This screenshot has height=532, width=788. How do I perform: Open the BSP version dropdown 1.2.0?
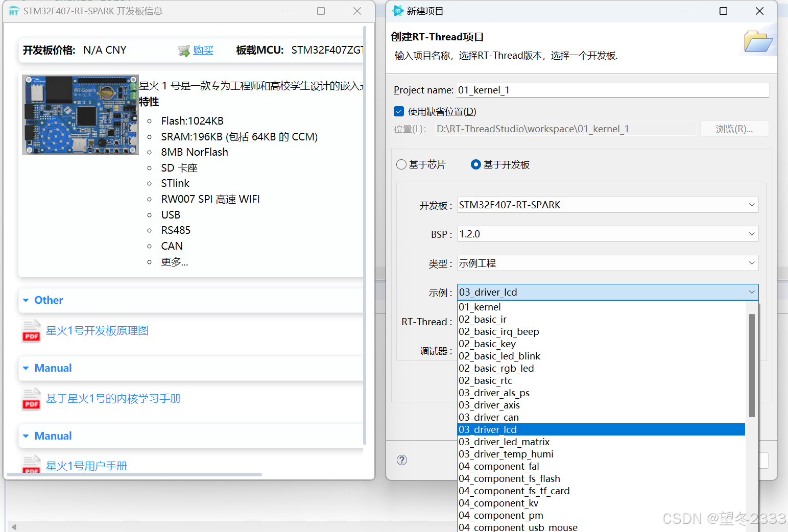coord(608,234)
